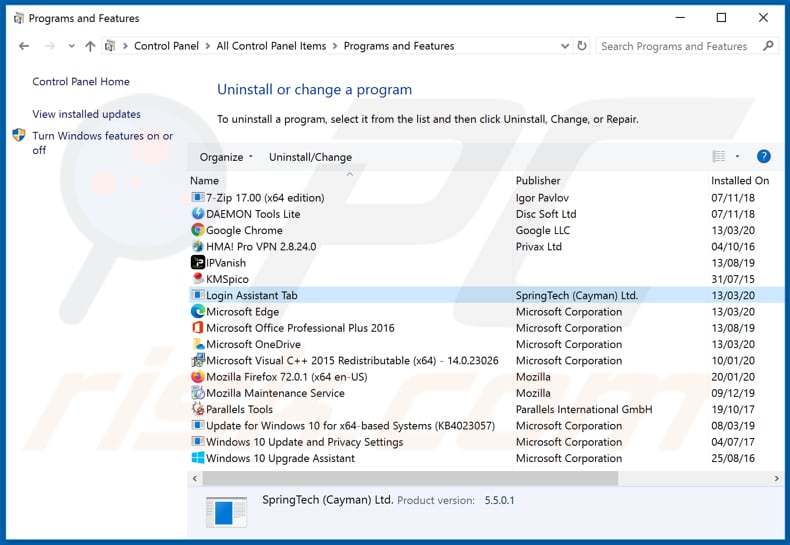
Task: Refresh the Programs and Features list
Action: point(582,46)
